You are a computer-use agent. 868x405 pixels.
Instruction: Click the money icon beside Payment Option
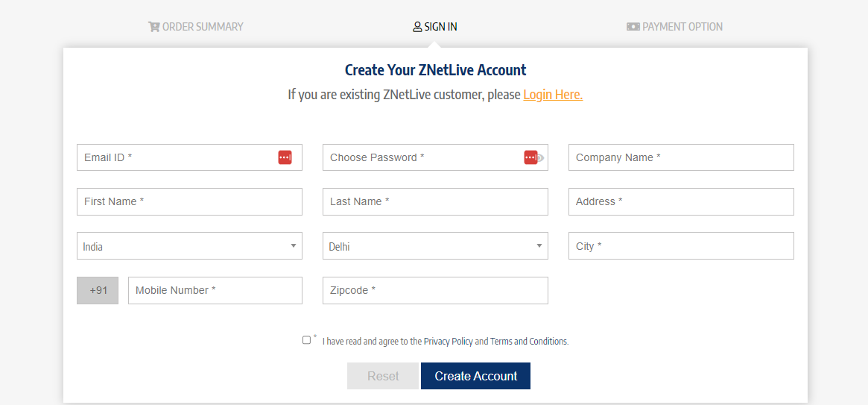633,27
